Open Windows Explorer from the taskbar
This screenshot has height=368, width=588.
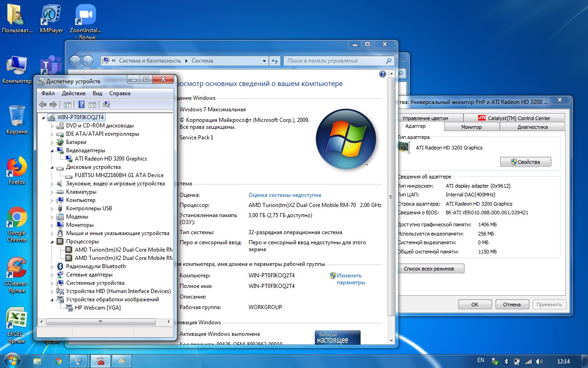[x=37, y=361]
